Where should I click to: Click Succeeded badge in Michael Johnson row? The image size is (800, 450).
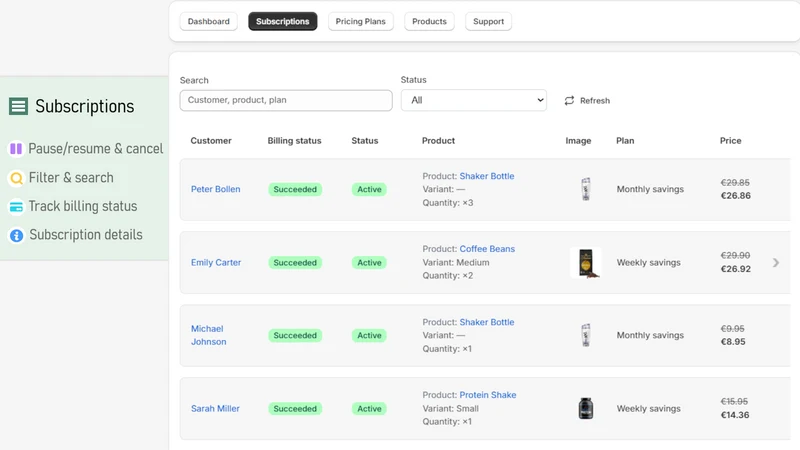(x=295, y=335)
